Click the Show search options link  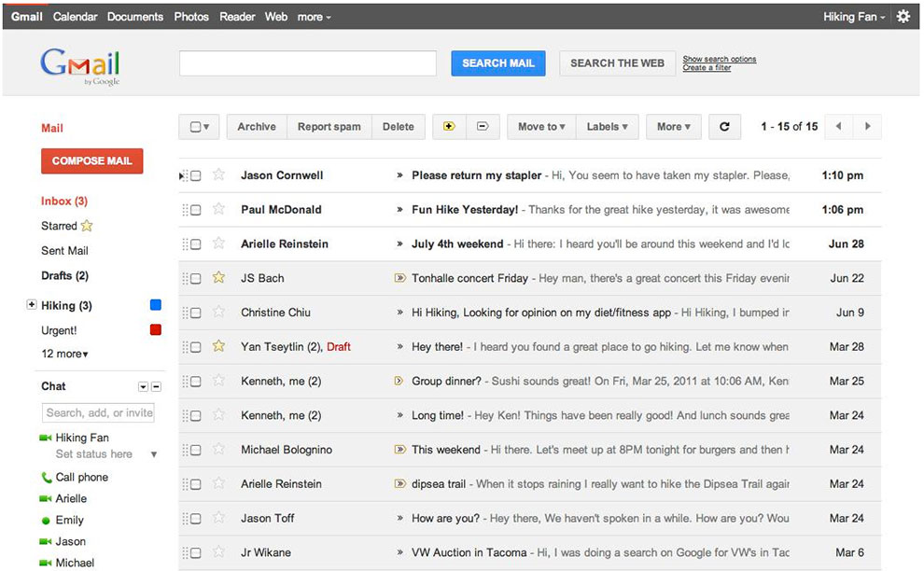coord(719,59)
